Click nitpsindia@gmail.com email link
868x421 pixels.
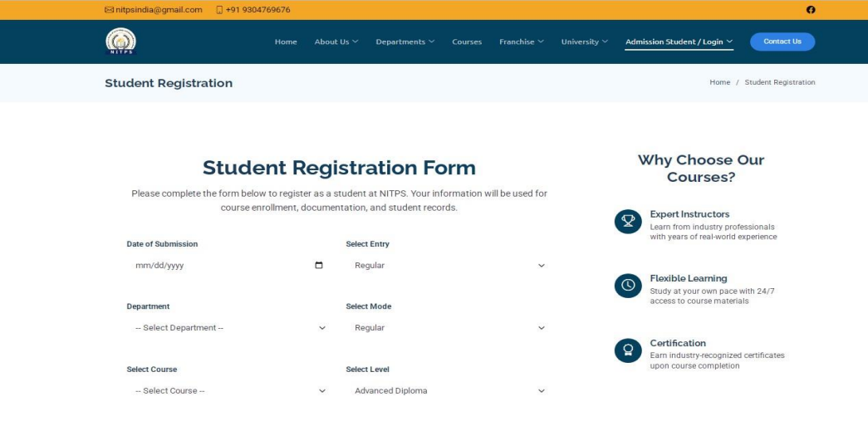(x=159, y=10)
